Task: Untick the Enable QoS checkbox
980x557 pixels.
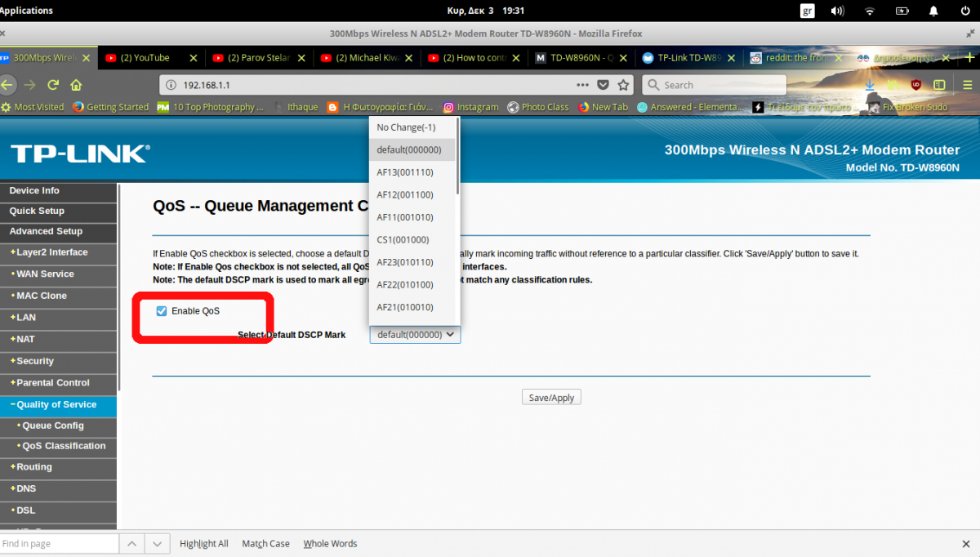Action: 162,311
